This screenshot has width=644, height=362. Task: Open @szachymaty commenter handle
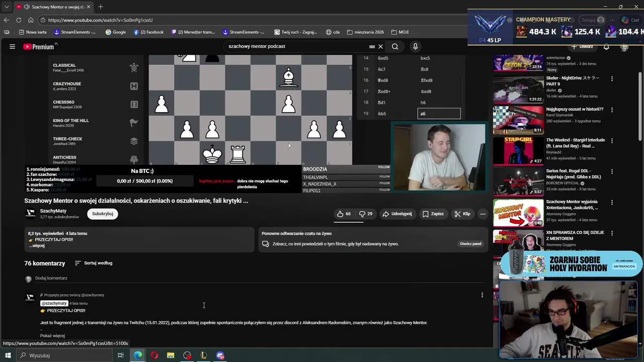(x=54, y=303)
